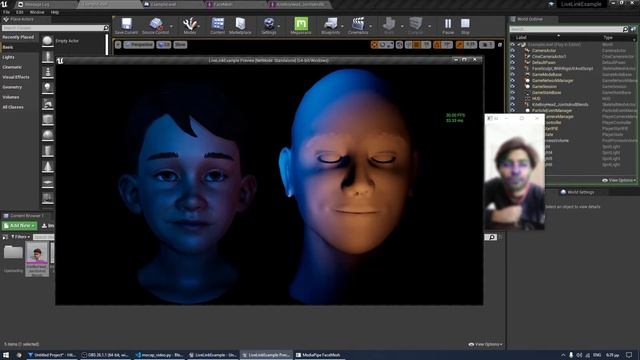Toggle visibility of KiteBoyHead_JointsAndBlends
The image size is (640, 360).
[x=513, y=104]
